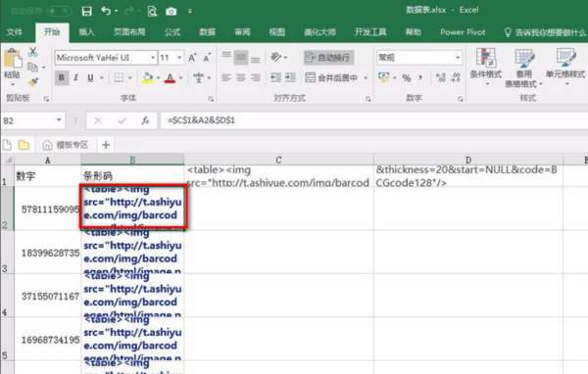Click the Save icon in quick access toolbar
Screen dimensions: 588x374
click(x=86, y=11)
